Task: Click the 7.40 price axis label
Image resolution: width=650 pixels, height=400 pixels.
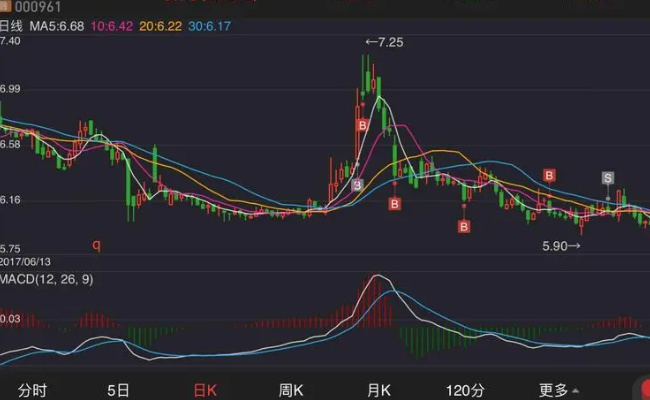Action: pyautogui.click(x=10, y=41)
